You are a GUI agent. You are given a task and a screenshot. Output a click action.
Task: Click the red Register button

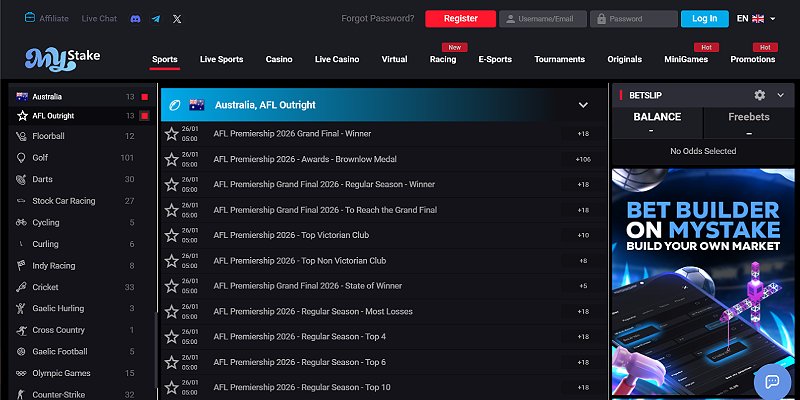pyautogui.click(x=460, y=18)
